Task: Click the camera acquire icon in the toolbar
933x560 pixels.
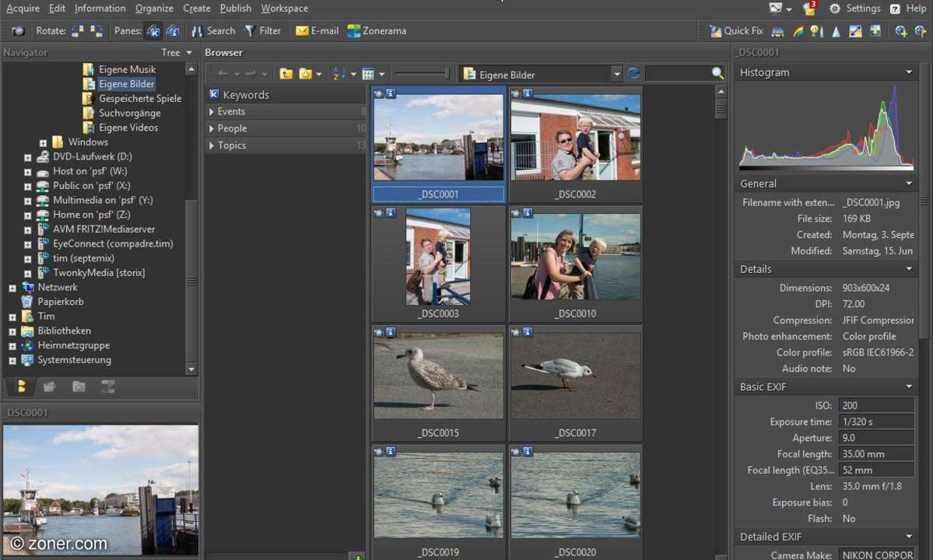Action: point(18,31)
